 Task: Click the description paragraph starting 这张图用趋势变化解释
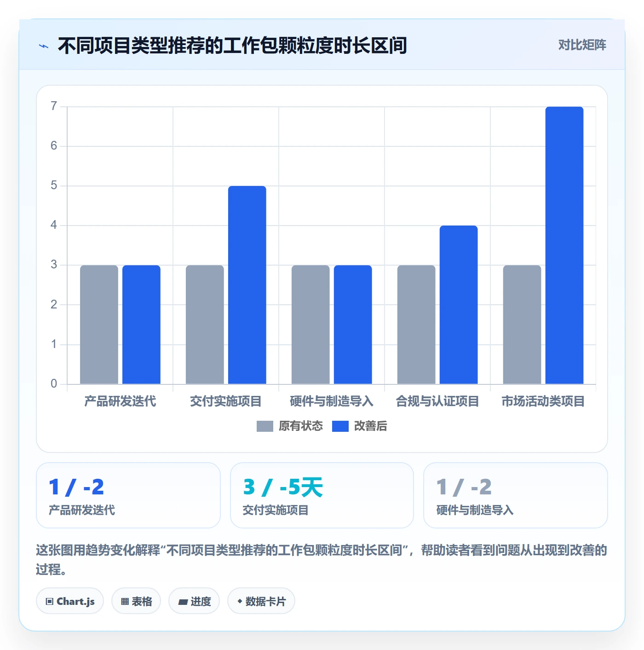click(x=322, y=560)
